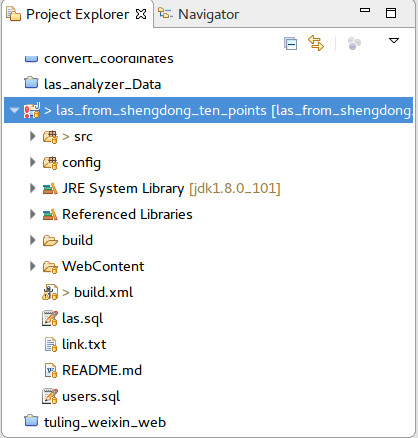This screenshot has width=418, height=438.
Task: Open the View Menu dropdown triangle
Action: click(394, 41)
